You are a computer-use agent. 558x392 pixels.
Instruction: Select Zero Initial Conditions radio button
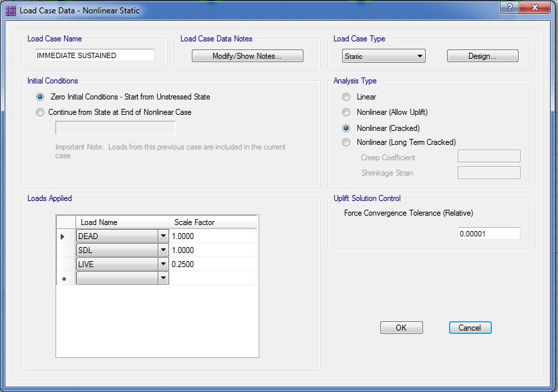(x=40, y=97)
